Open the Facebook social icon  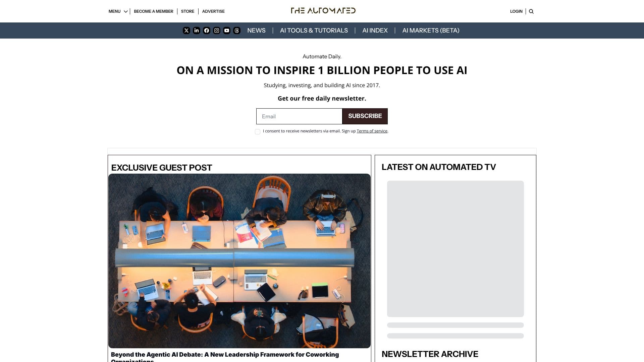[207, 31]
